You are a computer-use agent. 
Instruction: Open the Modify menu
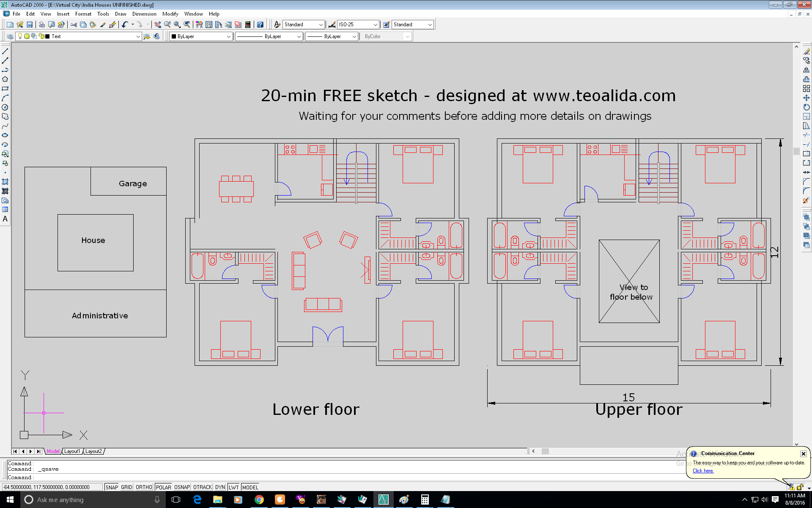click(x=170, y=14)
